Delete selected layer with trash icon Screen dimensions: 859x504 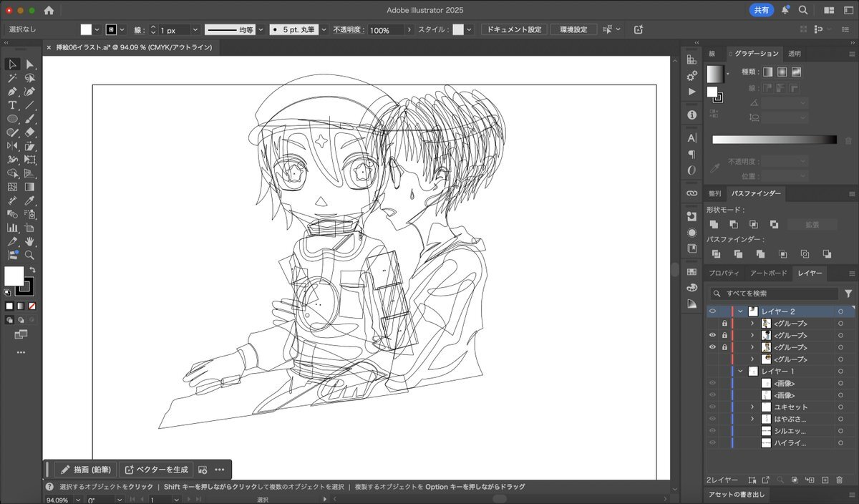839,480
